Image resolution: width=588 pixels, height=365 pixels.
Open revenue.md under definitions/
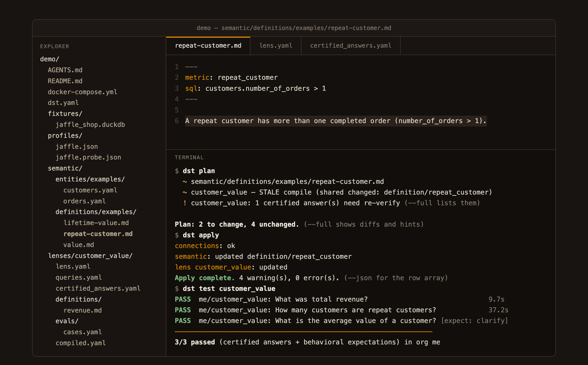pyautogui.click(x=82, y=310)
